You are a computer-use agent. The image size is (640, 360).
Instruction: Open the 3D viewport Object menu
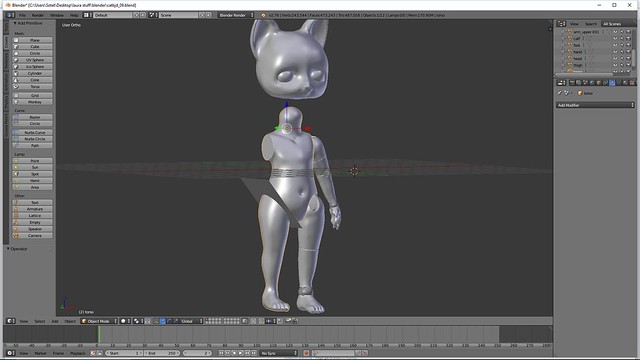click(x=70, y=321)
